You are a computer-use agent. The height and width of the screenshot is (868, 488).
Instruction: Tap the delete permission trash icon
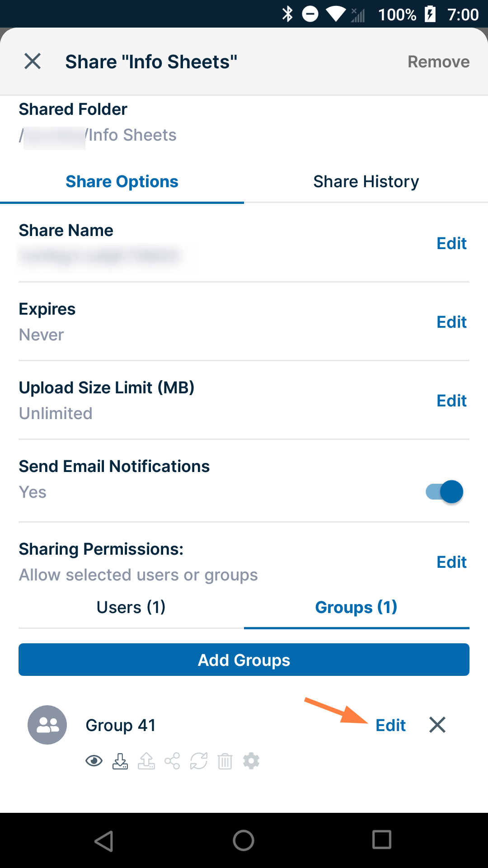[225, 761]
